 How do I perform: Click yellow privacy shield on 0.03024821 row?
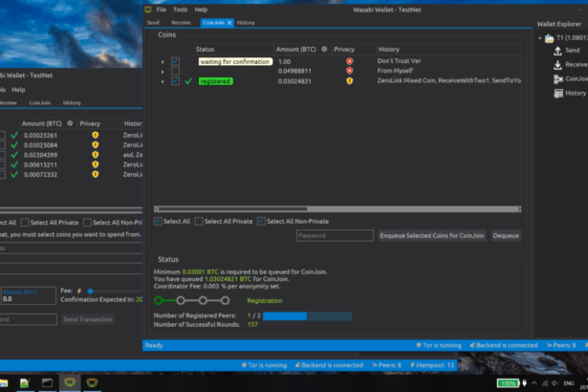click(350, 80)
